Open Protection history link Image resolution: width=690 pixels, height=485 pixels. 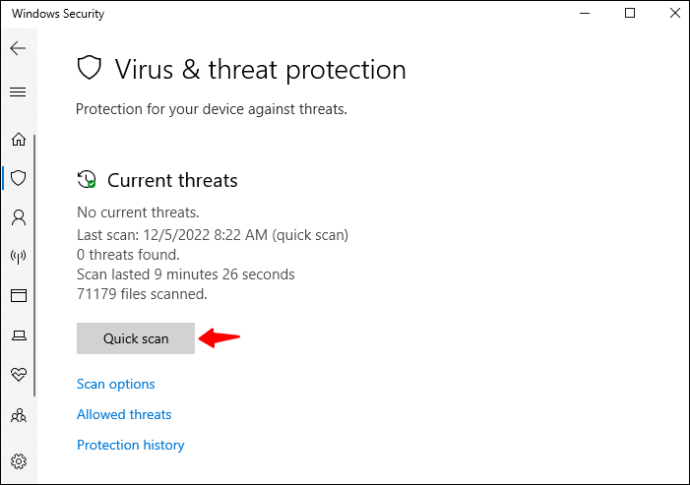tap(130, 445)
